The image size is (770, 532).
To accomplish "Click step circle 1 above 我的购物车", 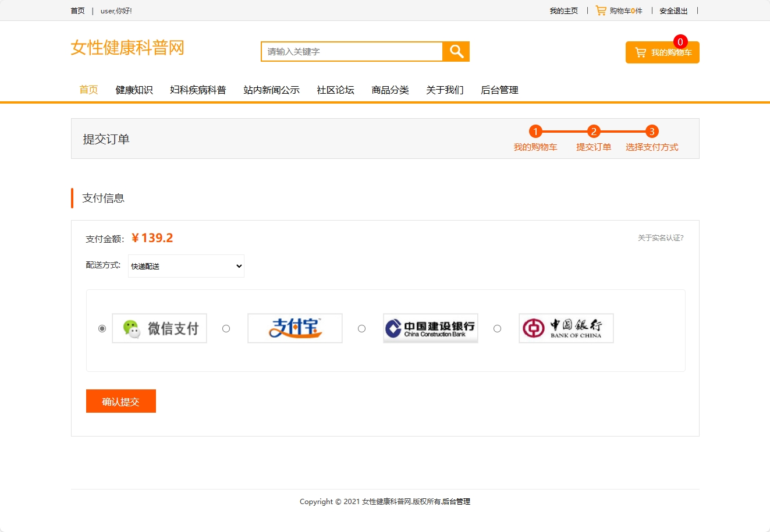I will coord(535,131).
